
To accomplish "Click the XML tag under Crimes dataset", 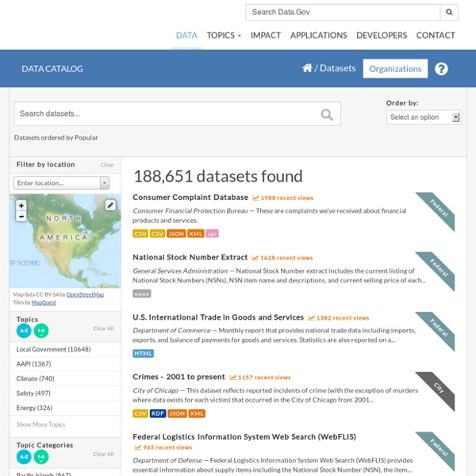I will point(197,413).
